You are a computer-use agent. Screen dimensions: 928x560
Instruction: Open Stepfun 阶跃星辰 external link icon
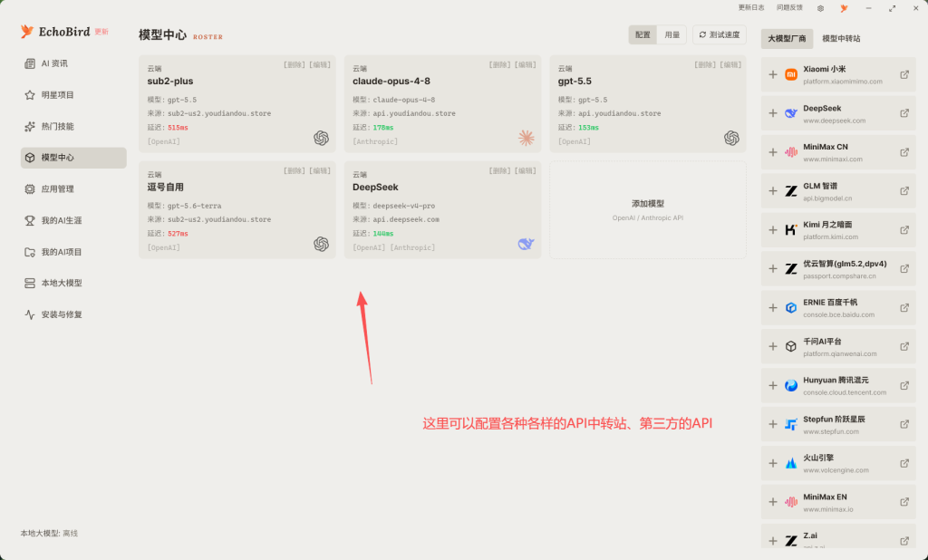904,424
